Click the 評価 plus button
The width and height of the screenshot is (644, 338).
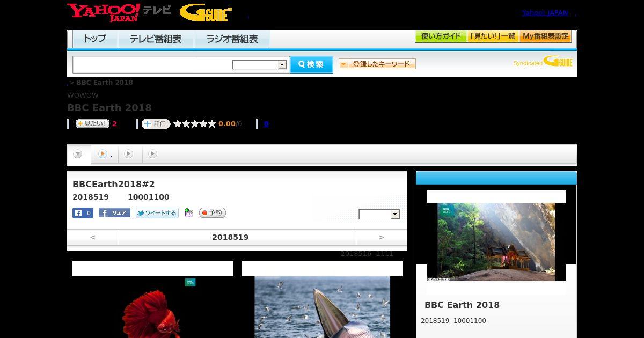click(156, 123)
